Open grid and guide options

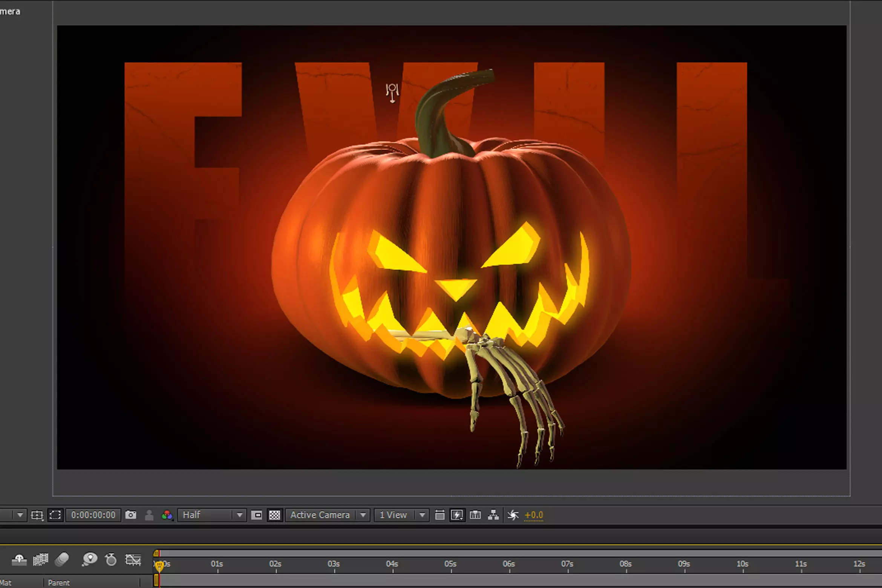tap(37, 515)
